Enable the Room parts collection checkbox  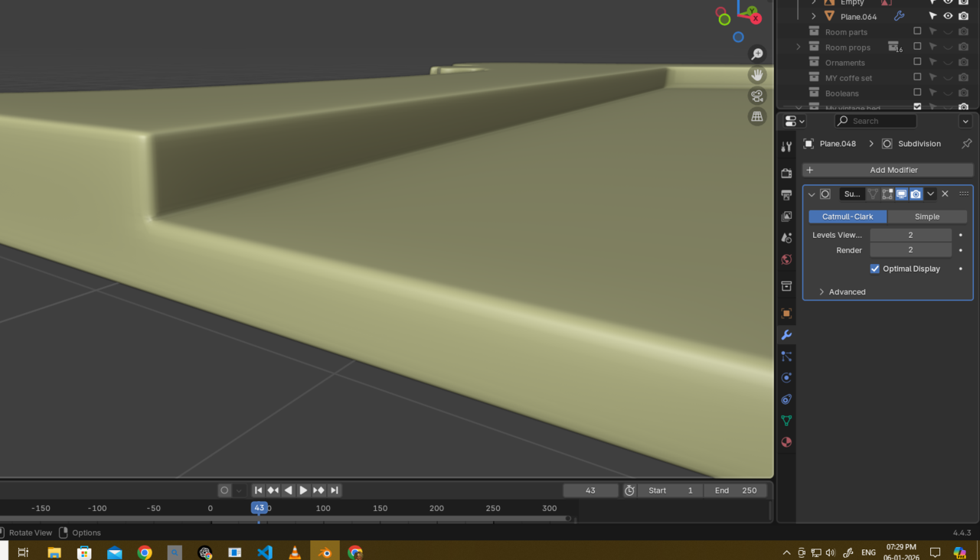[917, 31]
